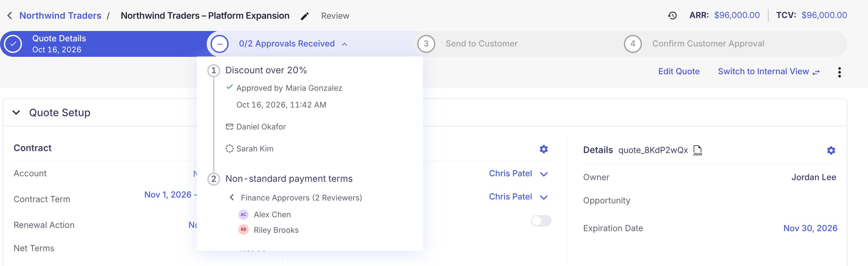The image size is (868, 266).
Task: Click the step 4 circle icon
Action: coord(633,44)
